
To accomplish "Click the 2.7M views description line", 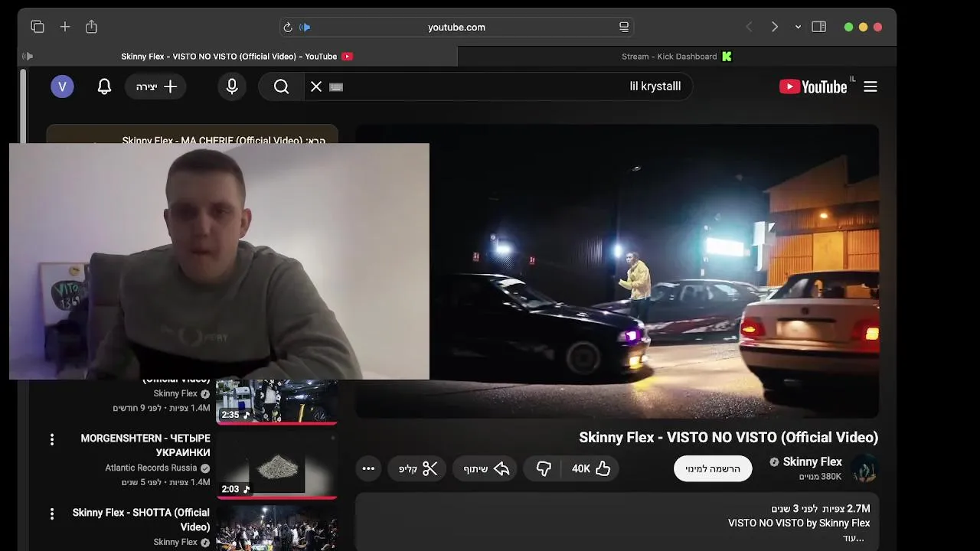I will click(x=820, y=508).
